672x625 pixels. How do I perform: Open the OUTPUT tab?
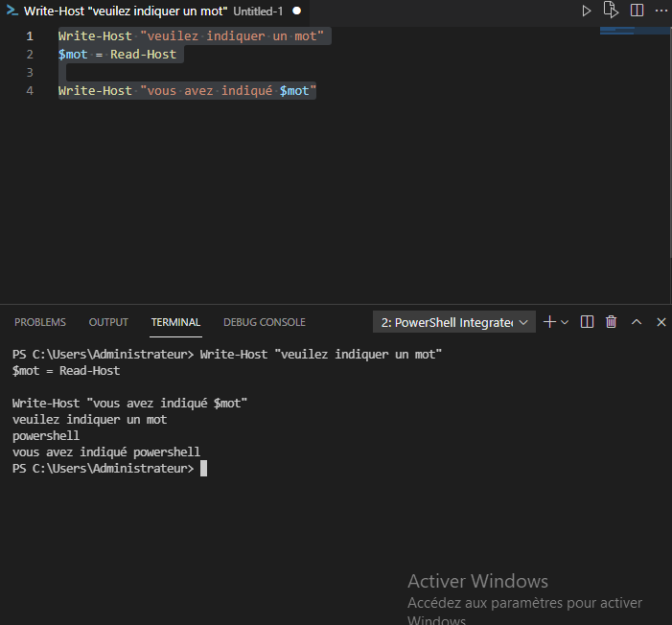coord(108,322)
